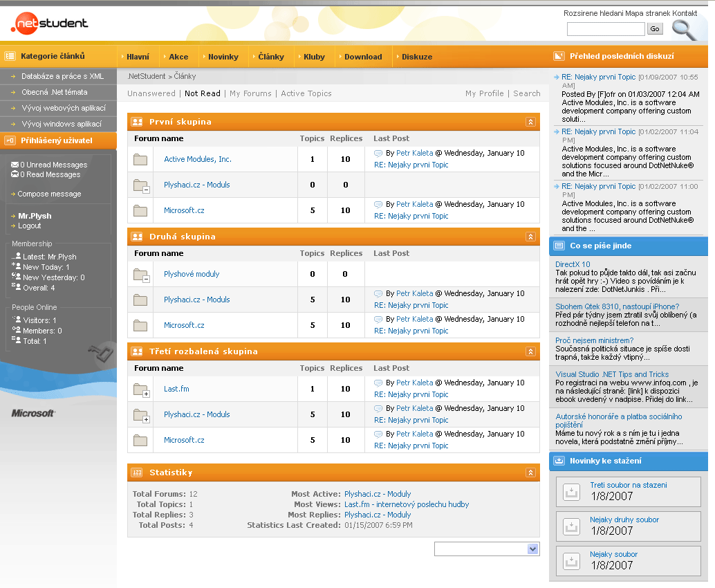
Task: Open Unanswered forum filter
Action: click(x=151, y=93)
